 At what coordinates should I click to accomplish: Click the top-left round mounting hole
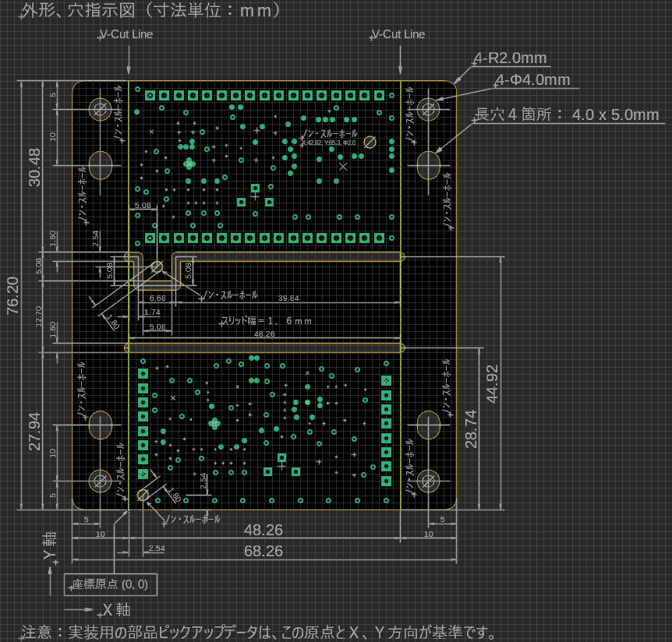pyautogui.click(x=101, y=108)
